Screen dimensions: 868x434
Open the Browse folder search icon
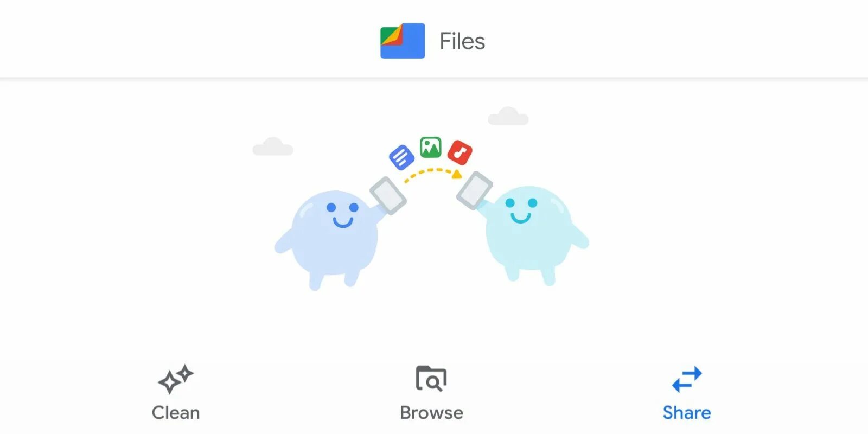tap(431, 379)
